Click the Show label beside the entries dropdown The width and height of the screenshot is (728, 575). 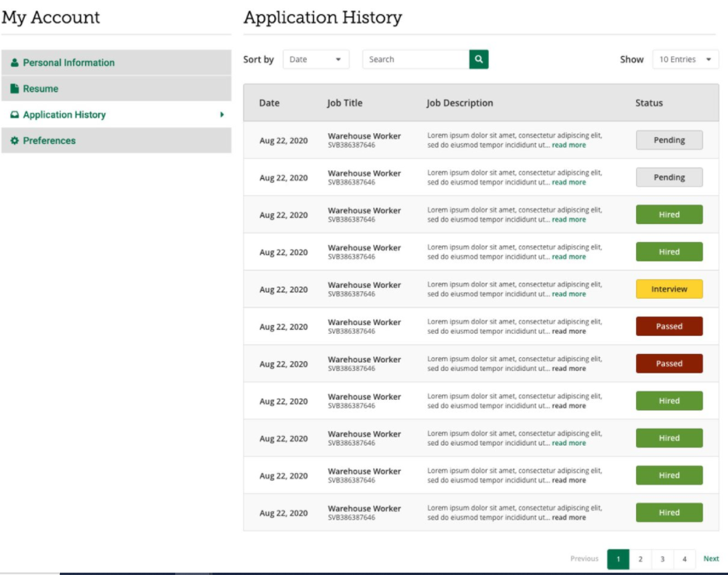[631, 59]
